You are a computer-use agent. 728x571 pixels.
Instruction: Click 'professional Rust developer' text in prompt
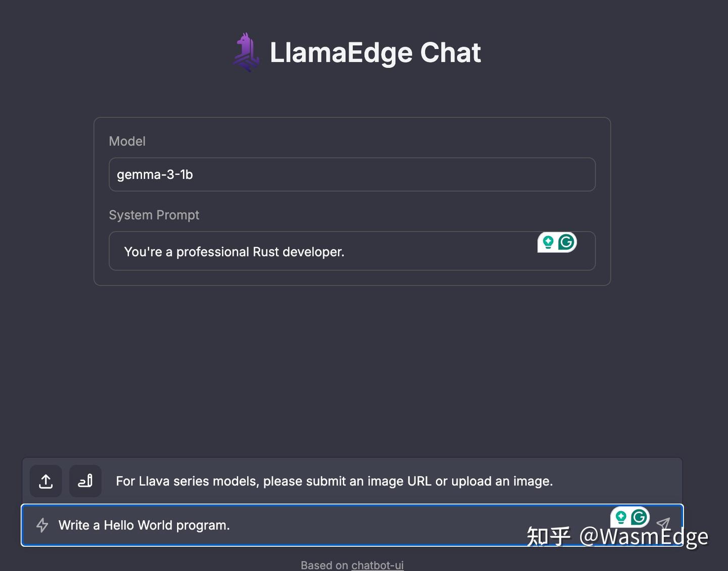pos(260,252)
